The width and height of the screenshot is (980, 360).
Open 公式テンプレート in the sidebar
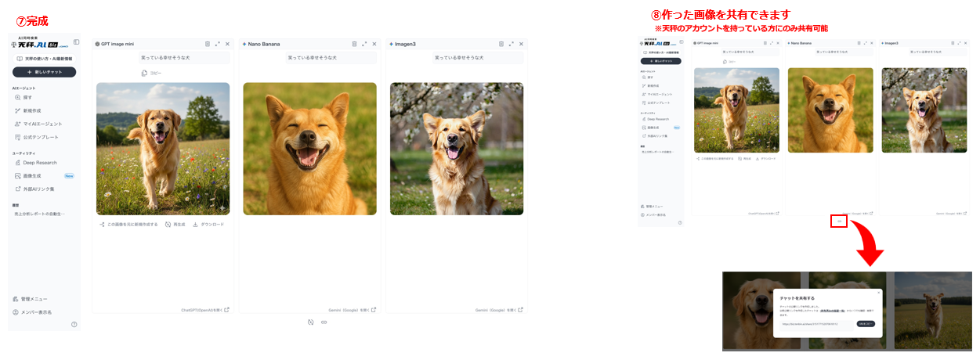(x=36, y=137)
